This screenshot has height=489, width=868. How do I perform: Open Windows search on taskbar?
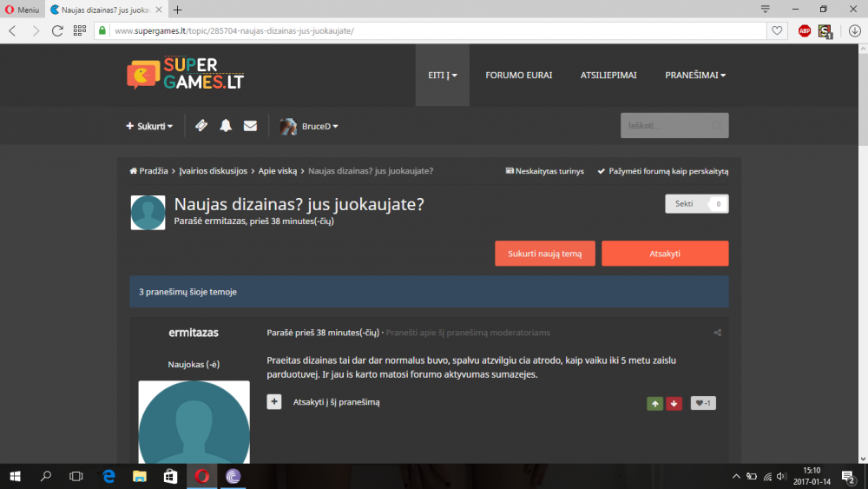46,476
